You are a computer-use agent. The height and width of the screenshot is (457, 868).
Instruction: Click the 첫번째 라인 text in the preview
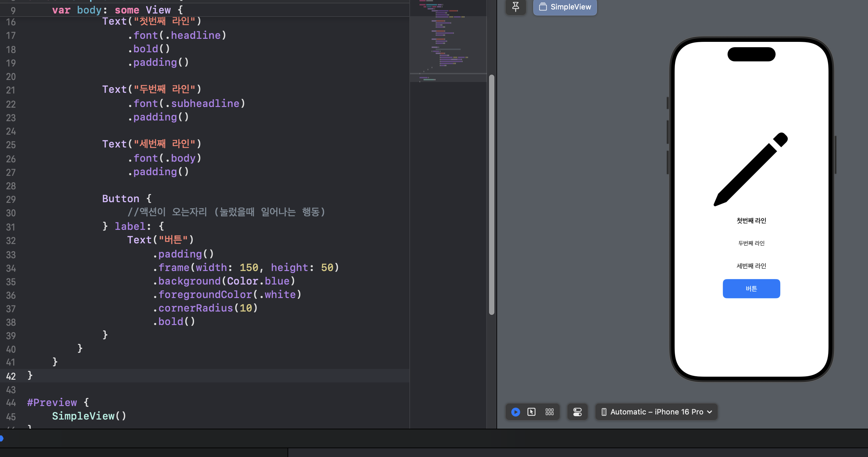coord(751,221)
